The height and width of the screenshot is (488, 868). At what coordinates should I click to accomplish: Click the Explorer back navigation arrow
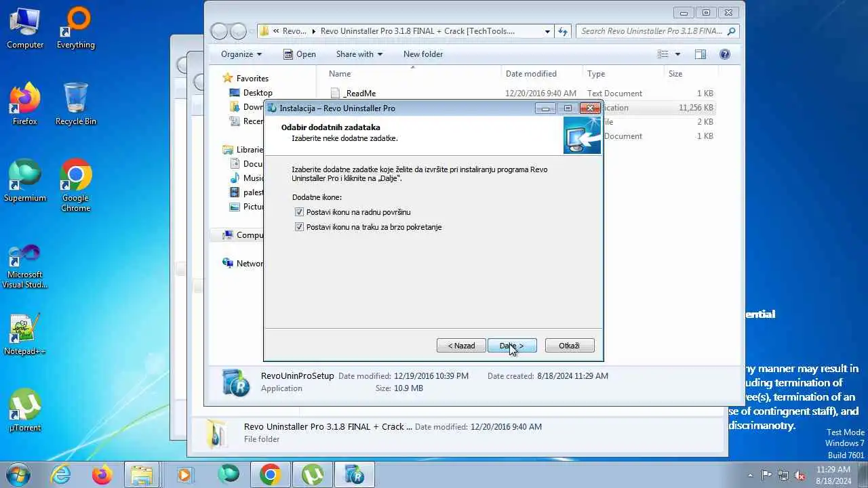click(219, 31)
